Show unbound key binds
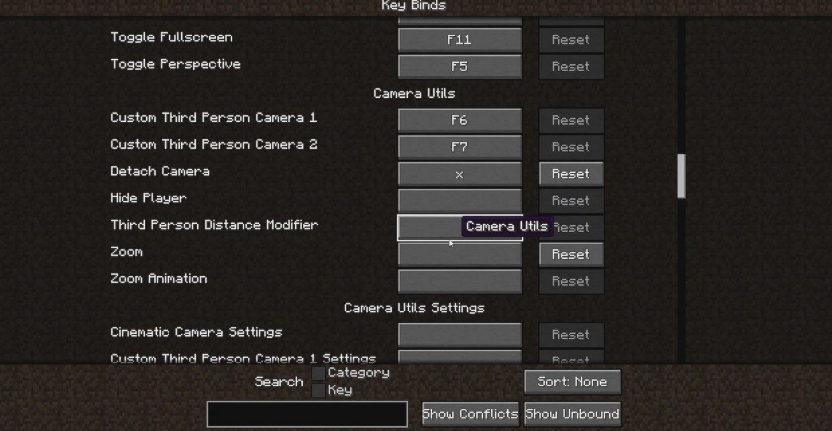The image size is (832, 431). click(572, 414)
